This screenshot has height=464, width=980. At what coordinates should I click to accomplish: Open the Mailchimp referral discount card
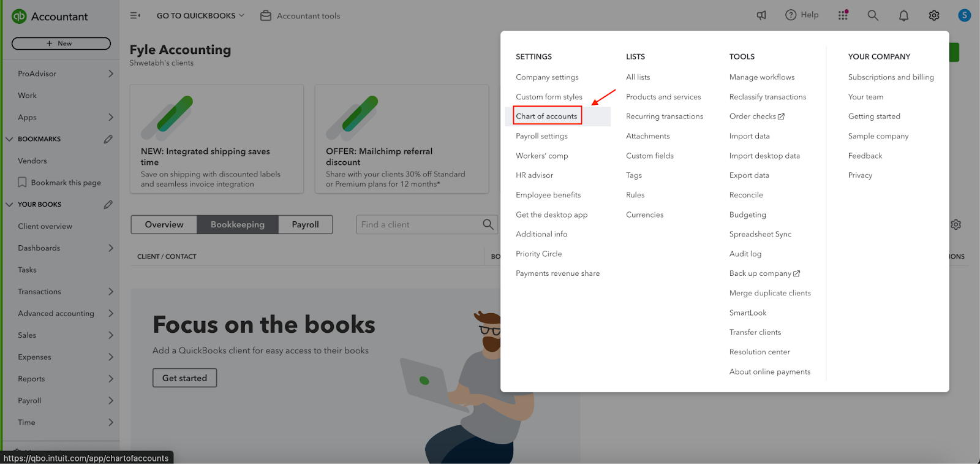(x=402, y=139)
